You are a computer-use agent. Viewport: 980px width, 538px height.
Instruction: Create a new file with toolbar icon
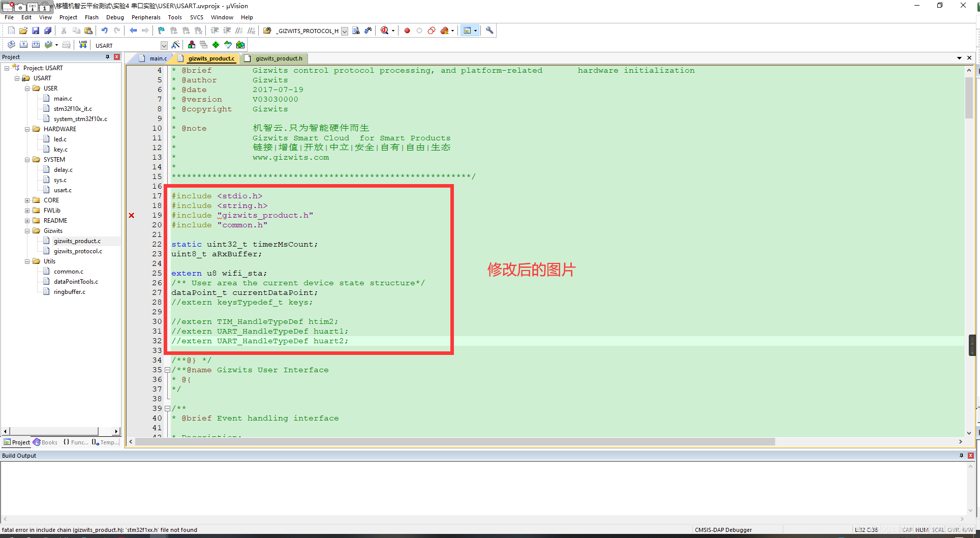pos(11,31)
